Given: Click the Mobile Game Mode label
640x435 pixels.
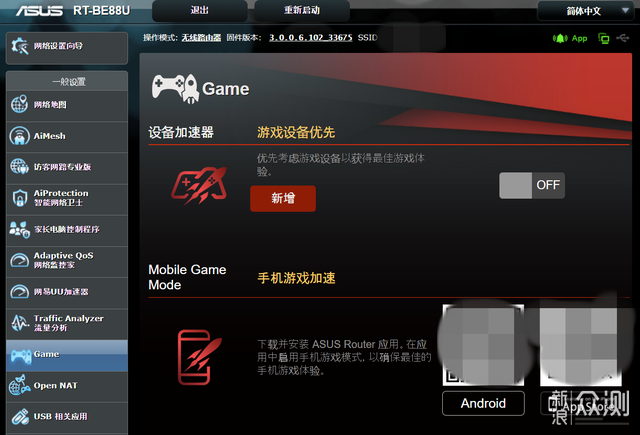Looking at the screenshot, I should [187, 277].
